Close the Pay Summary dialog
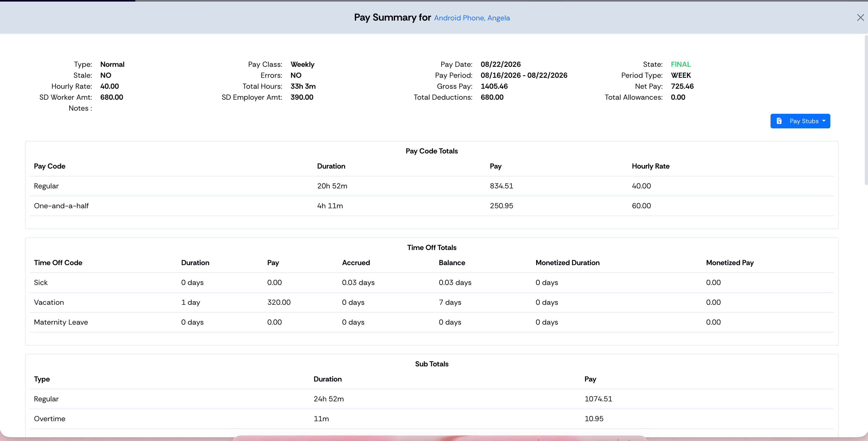The width and height of the screenshot is (868, 441). (x=860, y=17)
